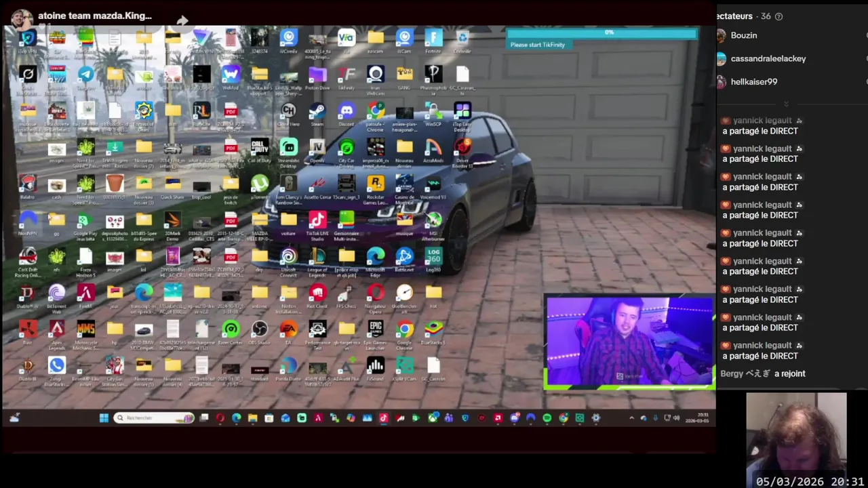Launch League of Legends from the desktop
The image size is (868, 488).
pyautogui.click(x=317, y=261)
